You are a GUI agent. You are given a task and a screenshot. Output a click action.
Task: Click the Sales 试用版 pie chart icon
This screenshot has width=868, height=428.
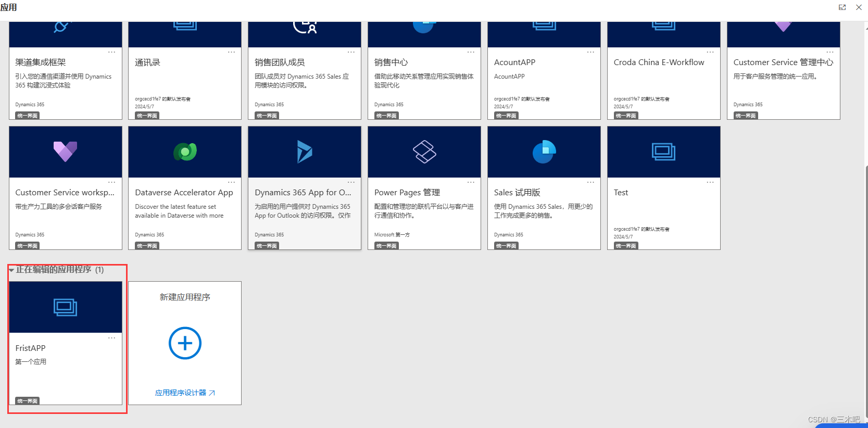click(x=544, y=152)
